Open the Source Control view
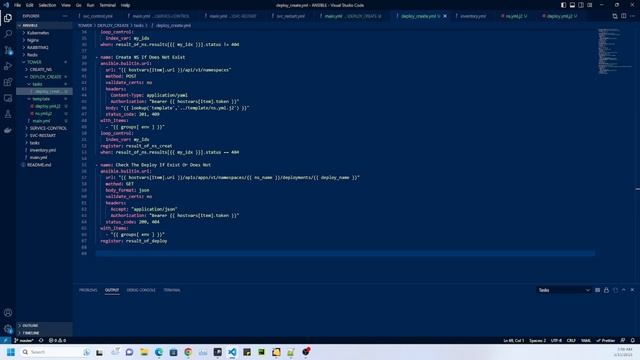Screen dimensions: 640x360 tap(8, 50)
